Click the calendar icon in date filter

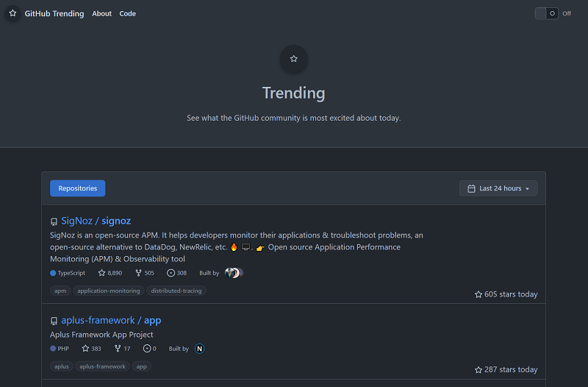[471, 188]
